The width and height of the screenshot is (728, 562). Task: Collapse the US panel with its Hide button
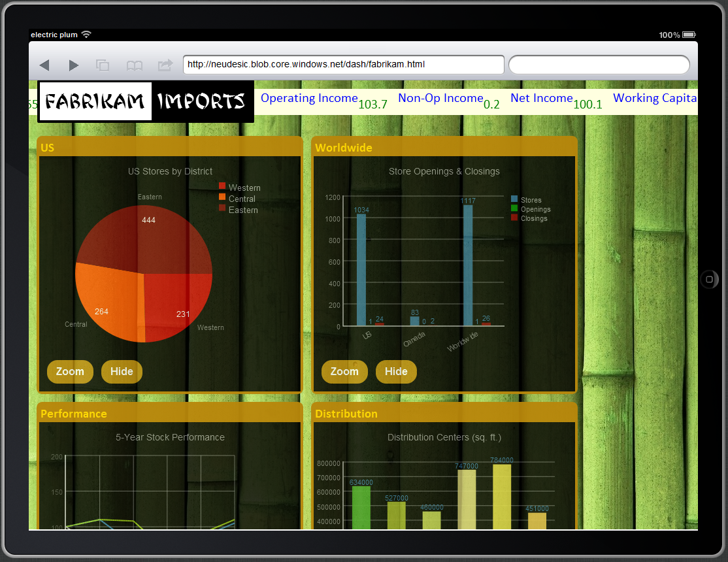click(122, 371)
